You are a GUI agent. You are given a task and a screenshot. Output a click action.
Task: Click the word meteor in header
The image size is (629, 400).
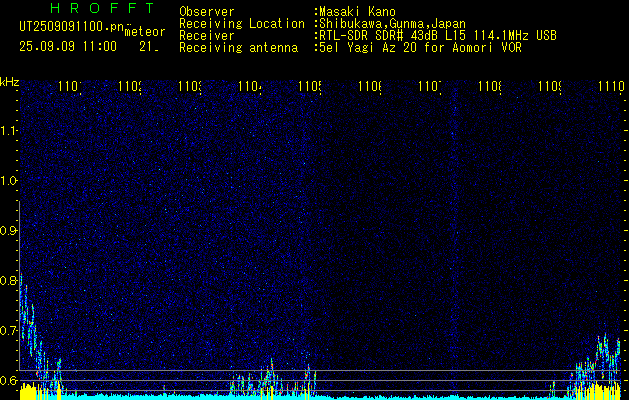click(x=144, y=32)
